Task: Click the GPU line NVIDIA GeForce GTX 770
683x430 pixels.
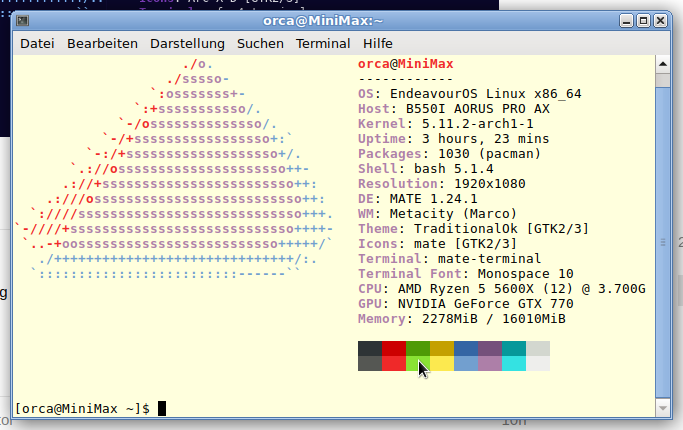Action: tap(466, 304)
